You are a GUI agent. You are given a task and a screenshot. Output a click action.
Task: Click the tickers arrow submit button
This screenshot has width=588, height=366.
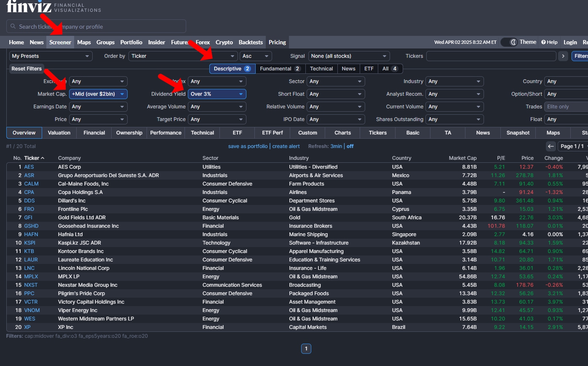563,56
